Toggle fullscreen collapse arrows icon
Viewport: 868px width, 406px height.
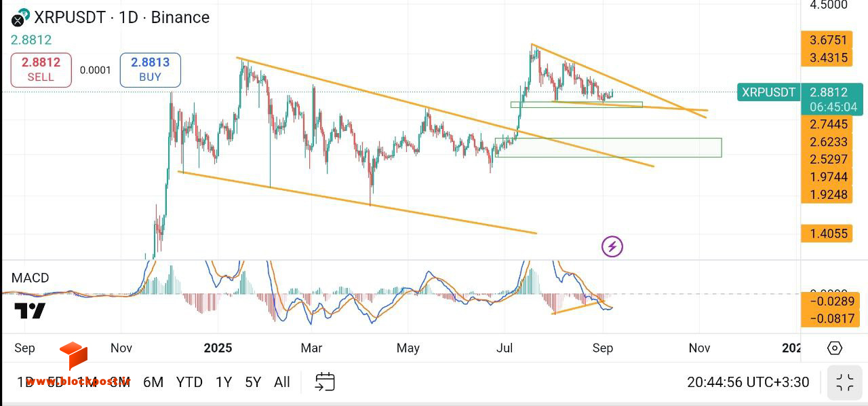pos(845,382)
